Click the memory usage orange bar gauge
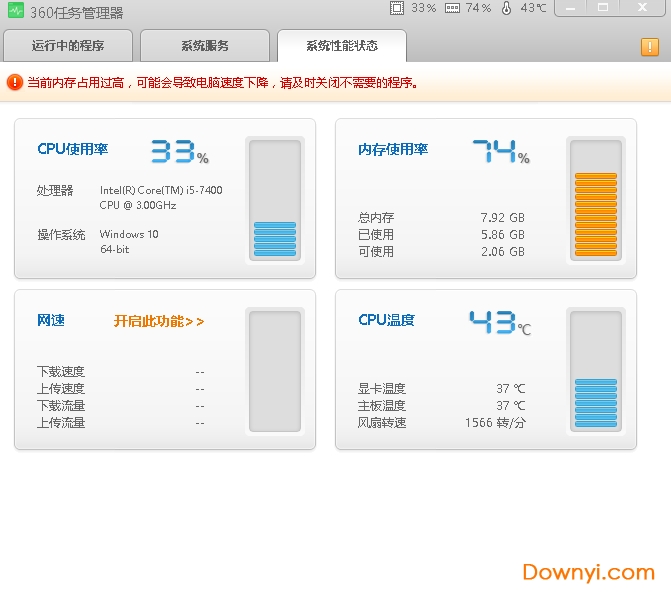This screenshot has height=596, width=671. [x=595, y=200]
